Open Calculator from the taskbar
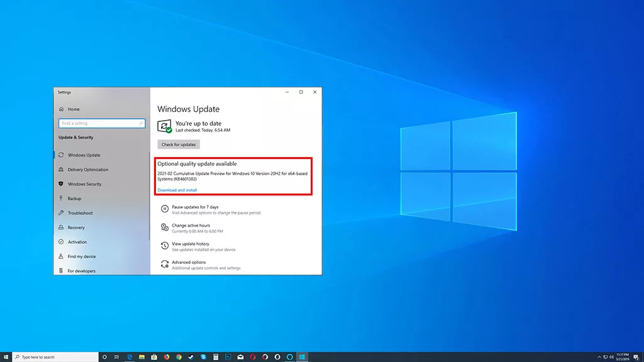This screenshot has height=362, width=644. click(216, 357)
